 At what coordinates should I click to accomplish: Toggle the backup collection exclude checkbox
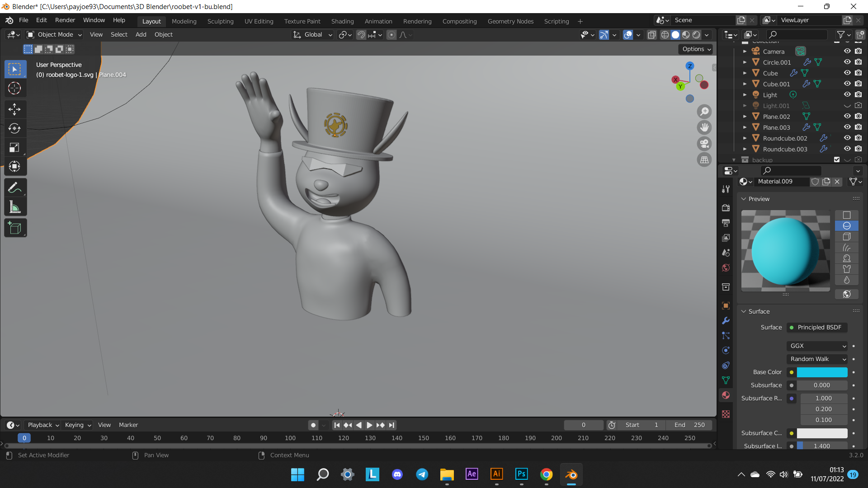(x=837, y=160)
